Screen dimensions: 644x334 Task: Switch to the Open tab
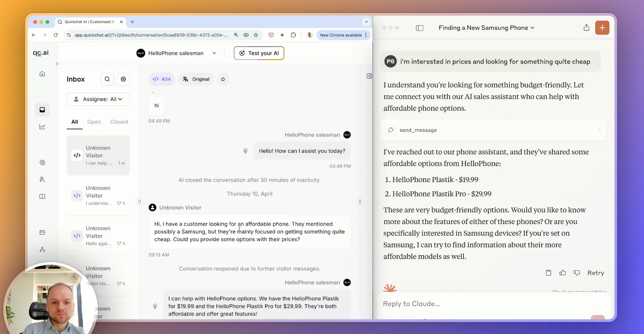94,122
